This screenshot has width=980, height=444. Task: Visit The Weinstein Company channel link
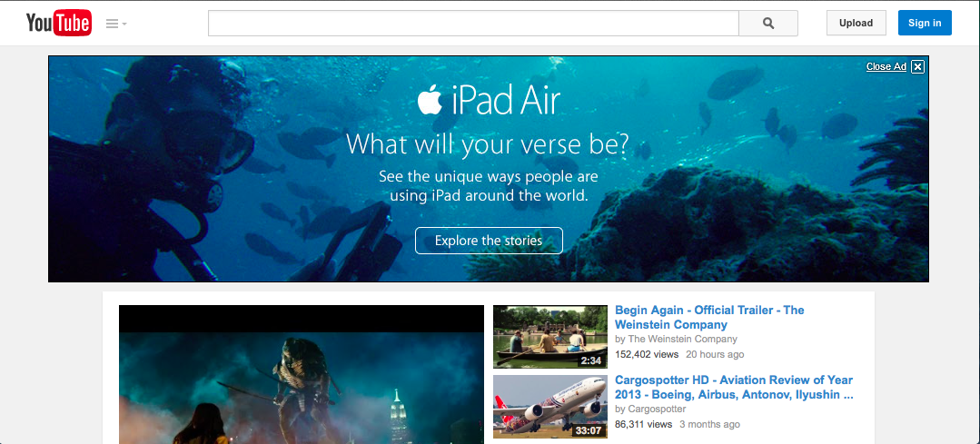tap(682, 339)
